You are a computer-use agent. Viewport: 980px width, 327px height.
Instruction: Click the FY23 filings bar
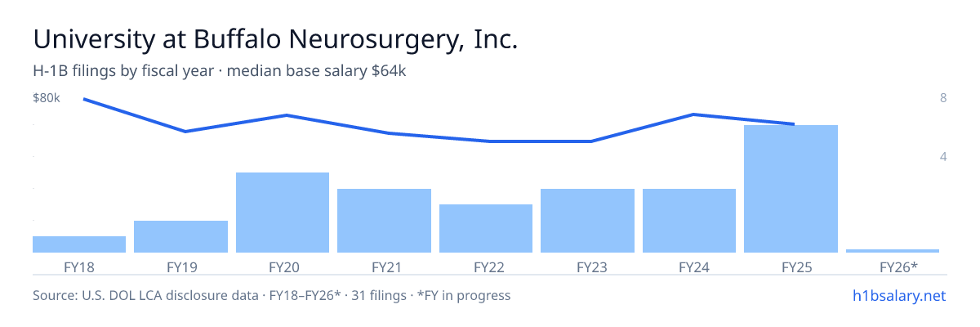[x=587, y=221]
